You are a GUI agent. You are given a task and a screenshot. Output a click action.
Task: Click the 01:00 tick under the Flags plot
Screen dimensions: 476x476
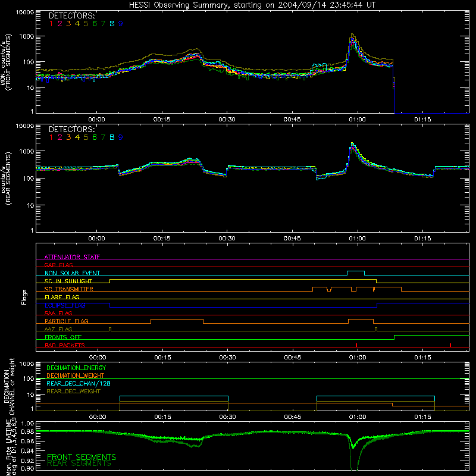[x=358, y=358]
